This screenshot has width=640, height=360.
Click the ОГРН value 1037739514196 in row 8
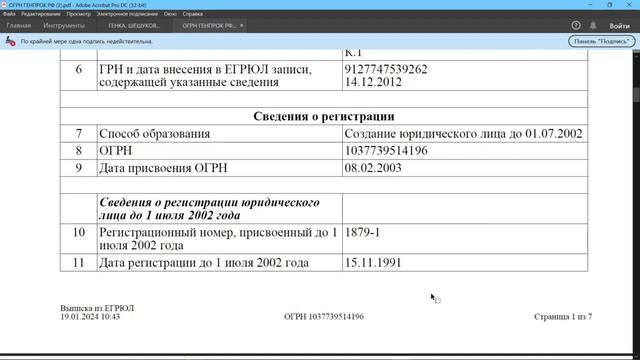tap(386, 151)
